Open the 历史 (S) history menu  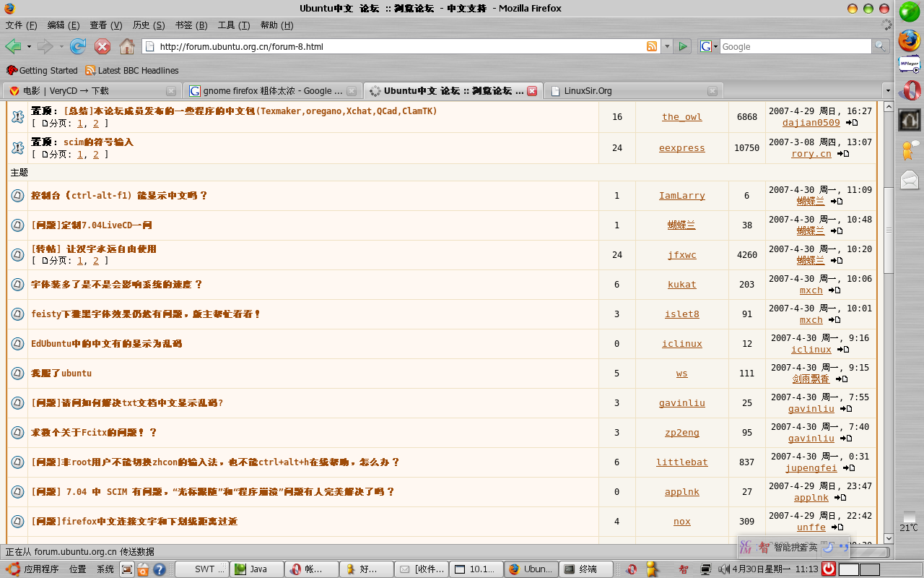point(149,25)
